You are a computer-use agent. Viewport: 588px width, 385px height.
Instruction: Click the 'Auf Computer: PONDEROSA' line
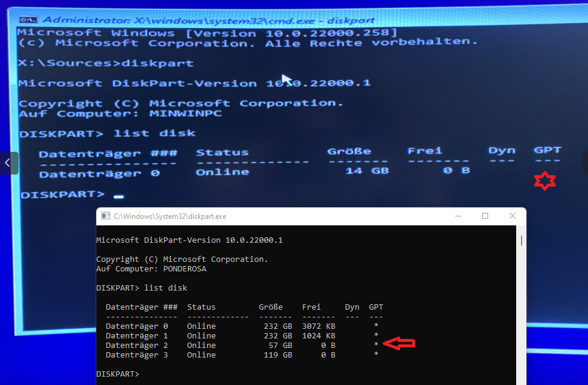(x=151, y=269)
